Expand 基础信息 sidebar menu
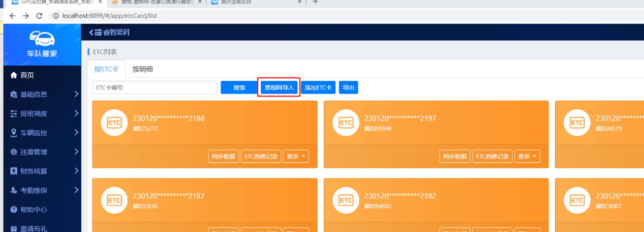 click(x=43, y=94)
